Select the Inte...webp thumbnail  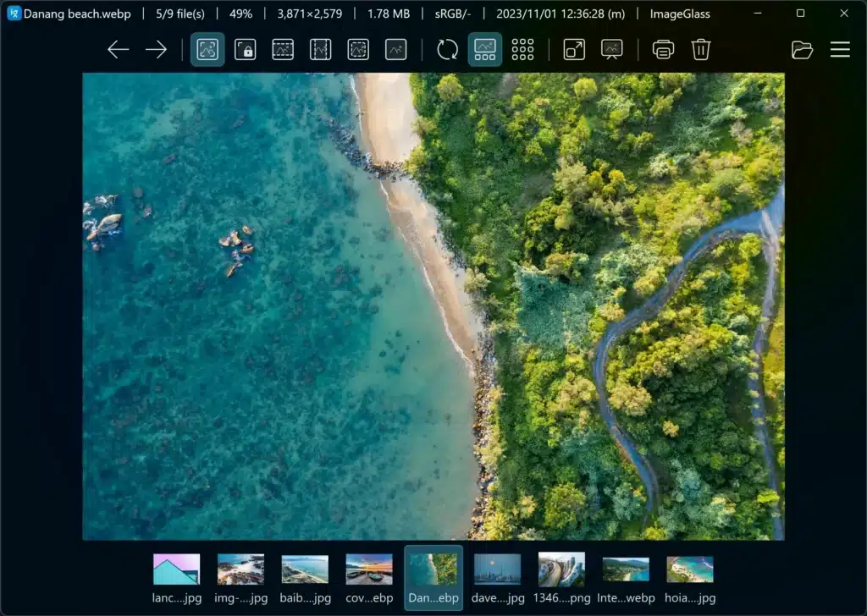pyautogui.click(x=626, y=579)
